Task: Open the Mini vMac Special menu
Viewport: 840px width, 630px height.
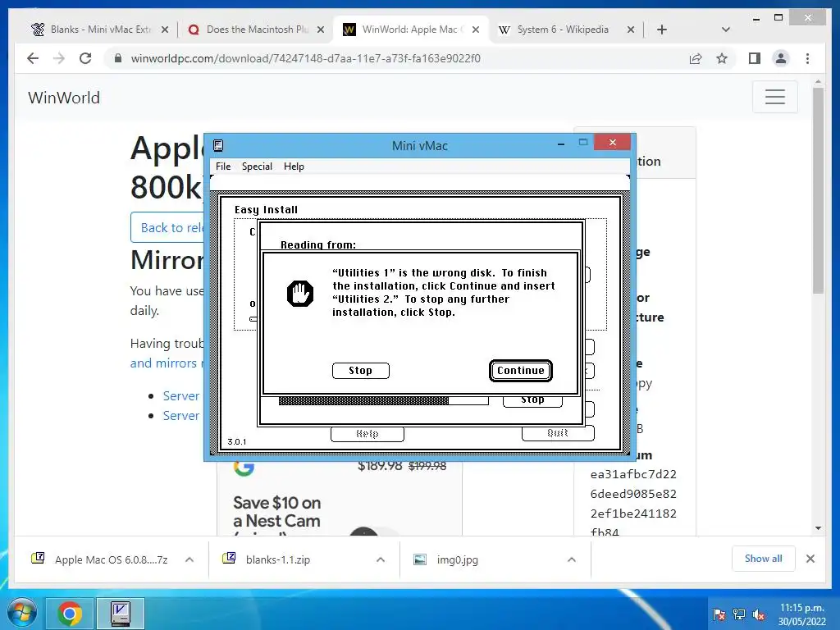Action: [x=257, y=166]
